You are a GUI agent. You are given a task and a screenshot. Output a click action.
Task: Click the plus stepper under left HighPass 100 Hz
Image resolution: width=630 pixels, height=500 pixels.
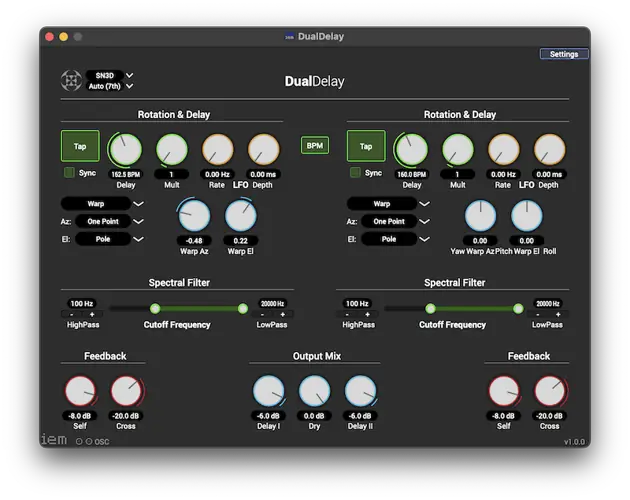[94, 314]
